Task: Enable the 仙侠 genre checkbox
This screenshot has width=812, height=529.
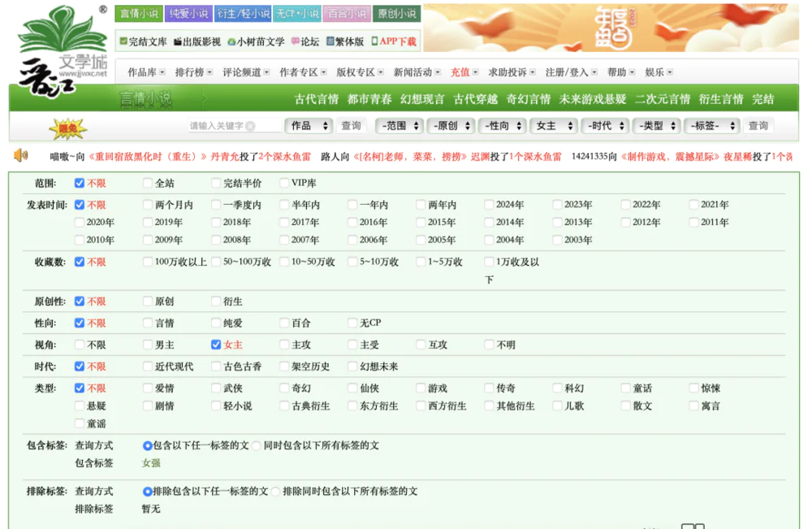Action: [352, 388]
